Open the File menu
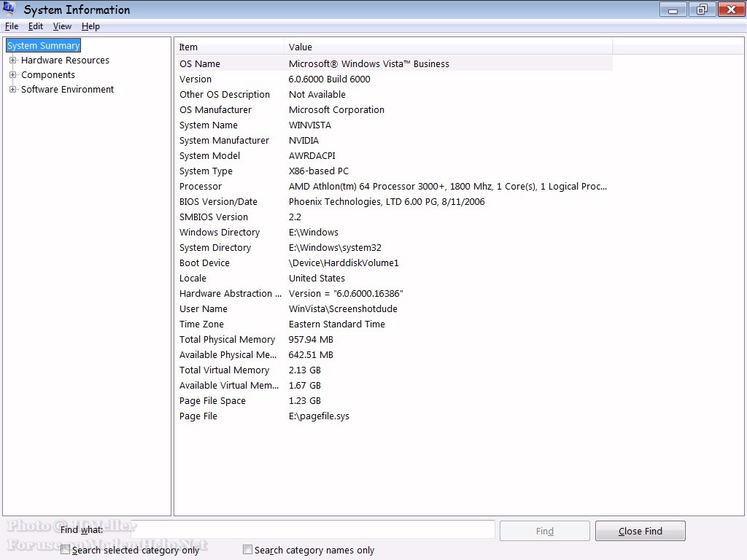 (x=12, y=26)
